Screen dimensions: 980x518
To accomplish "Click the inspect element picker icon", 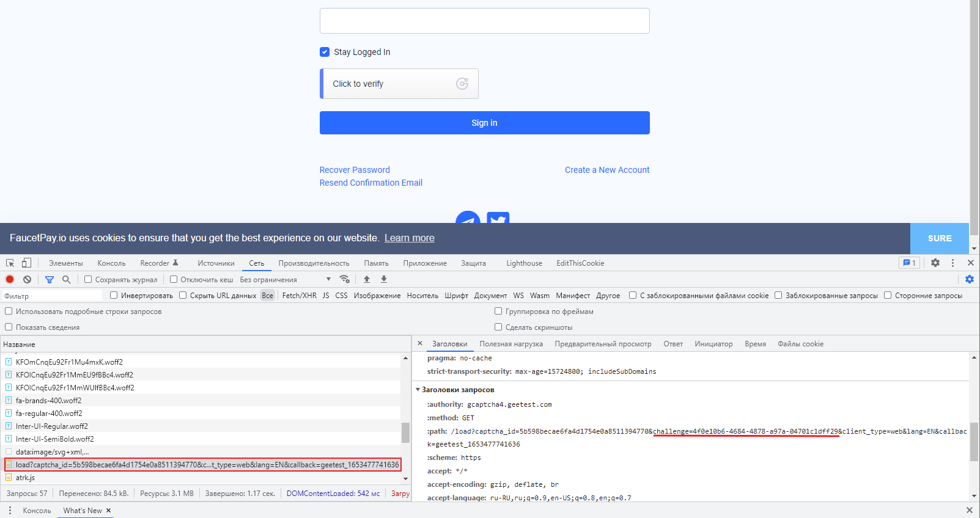I will pos(10,263).
